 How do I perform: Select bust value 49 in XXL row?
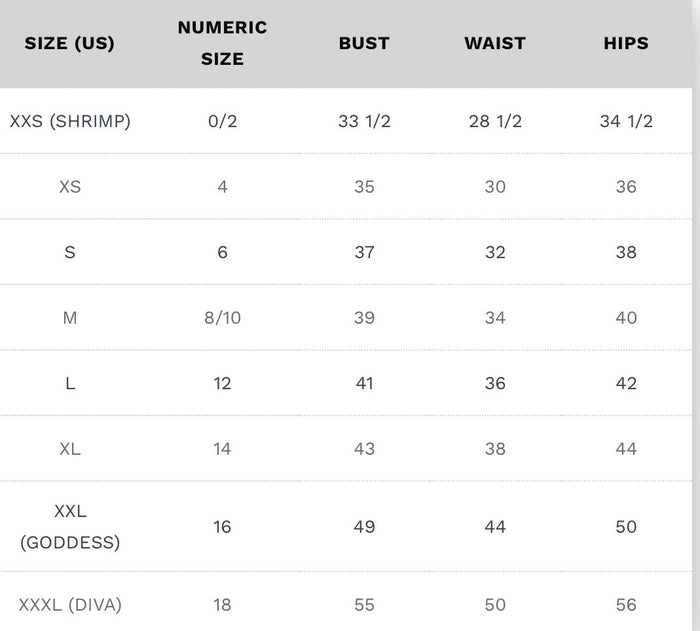point(364,527)
